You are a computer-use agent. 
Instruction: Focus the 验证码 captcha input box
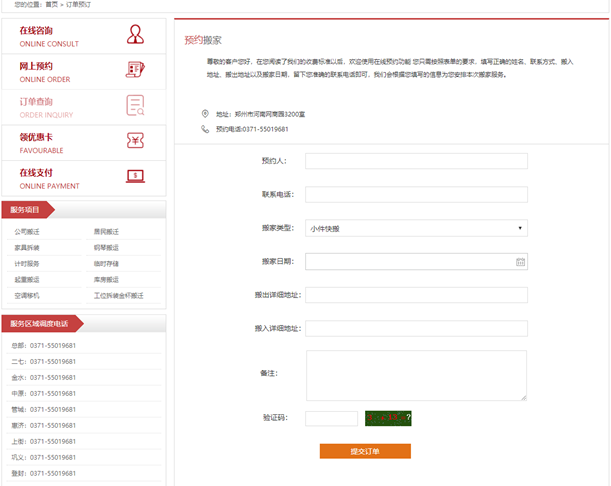(x=331, y=418)
